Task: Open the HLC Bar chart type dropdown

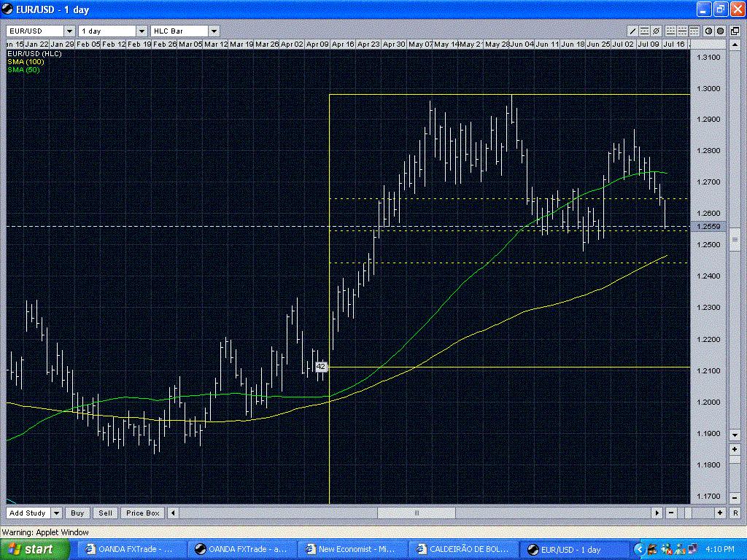Action: 213,31
